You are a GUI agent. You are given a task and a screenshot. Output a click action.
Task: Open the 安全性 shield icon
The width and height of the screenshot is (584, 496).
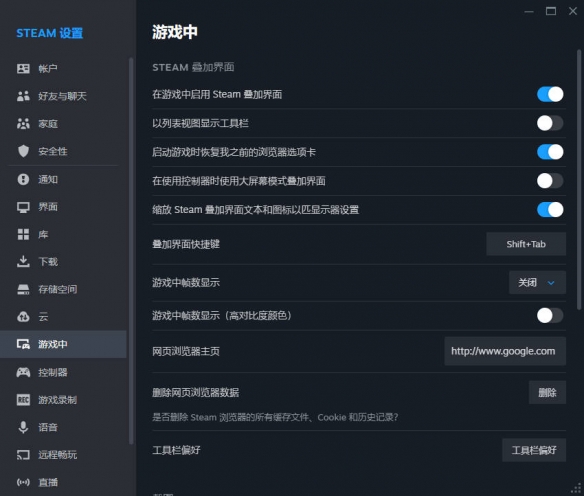click(23, 151)
